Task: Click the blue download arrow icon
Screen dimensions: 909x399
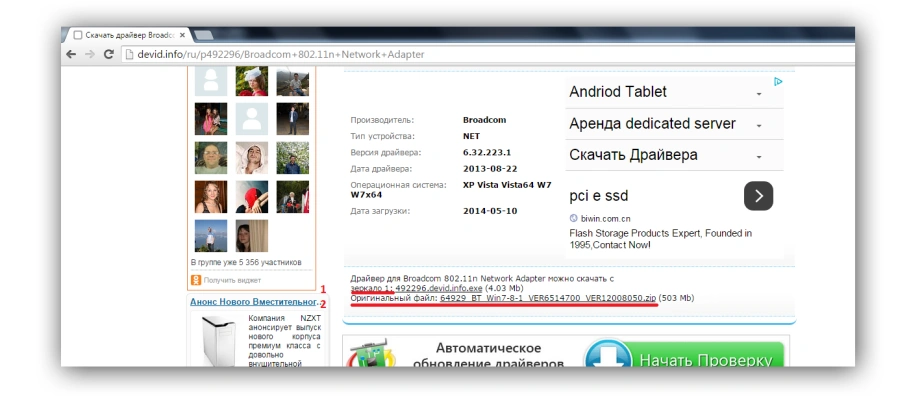Action: pyautogui.click(x=608, y=354)
